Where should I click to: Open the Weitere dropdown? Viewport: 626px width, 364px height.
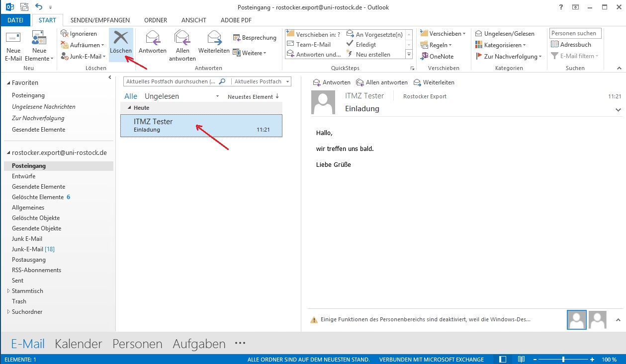(250, 53)
